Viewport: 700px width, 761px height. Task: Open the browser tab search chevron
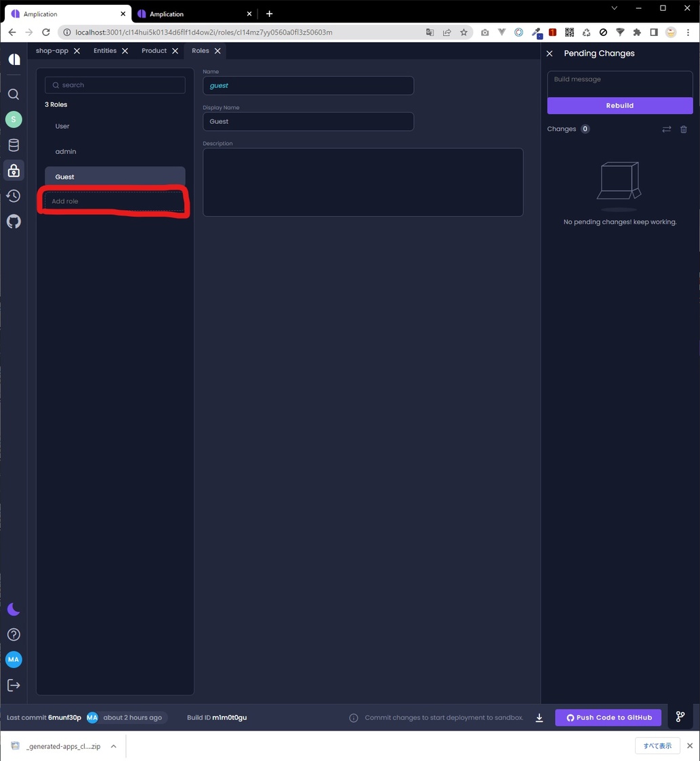point(614,8)
